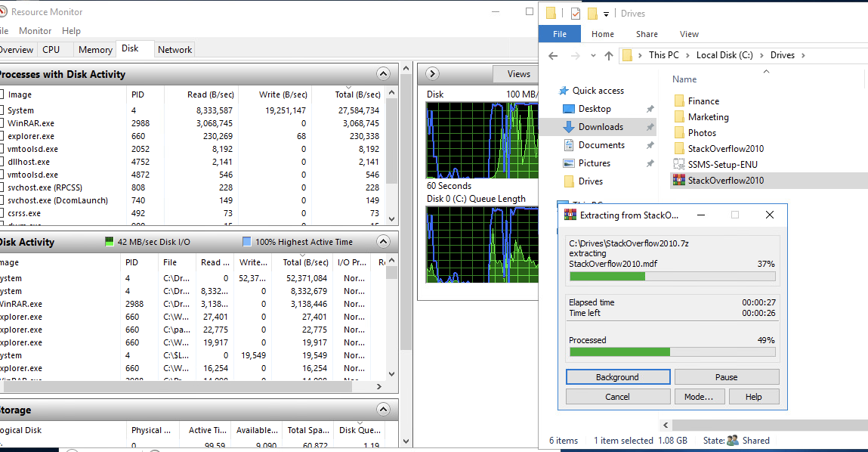Click the Processed progress bar at 49%
This screenshot has width=868, height=452.
(x=672, y=351)
